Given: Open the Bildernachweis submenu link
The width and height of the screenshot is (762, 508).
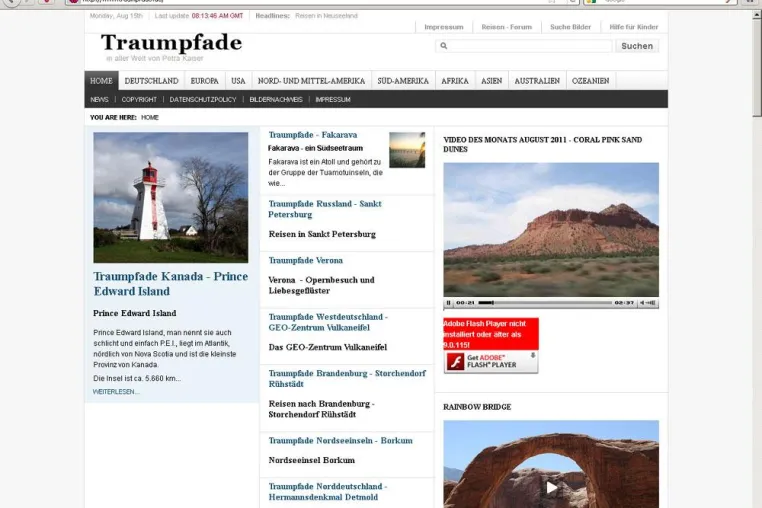Looking at the screenshot, I should click(276, 100).
